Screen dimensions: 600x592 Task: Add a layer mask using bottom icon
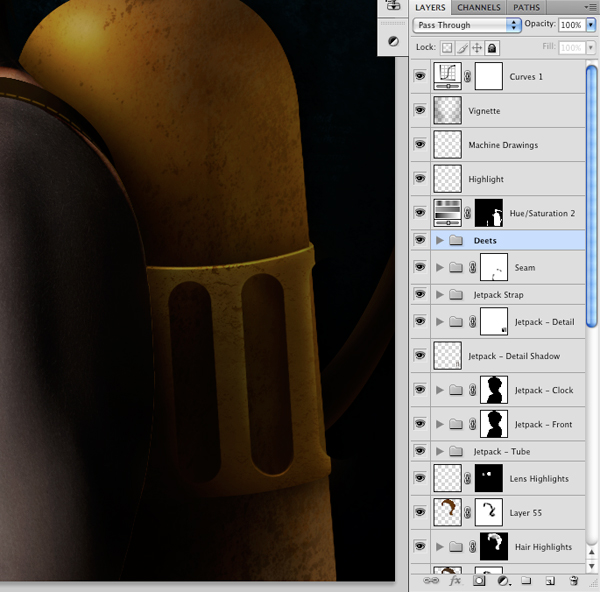[479, 581]
